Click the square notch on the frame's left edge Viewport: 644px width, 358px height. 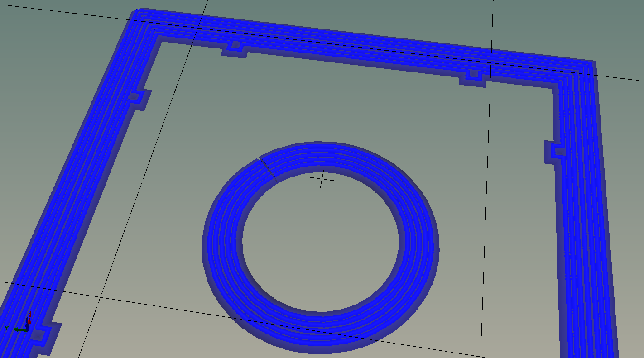[x=135, y=96]
